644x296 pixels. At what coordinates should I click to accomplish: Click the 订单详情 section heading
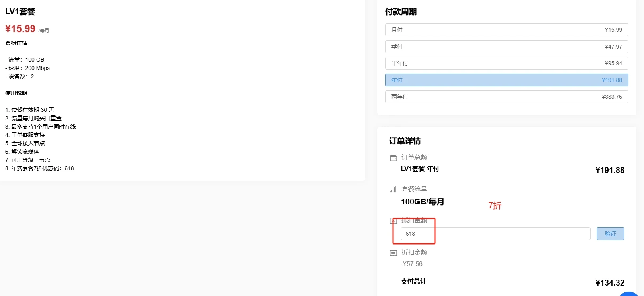coord(405,141)
